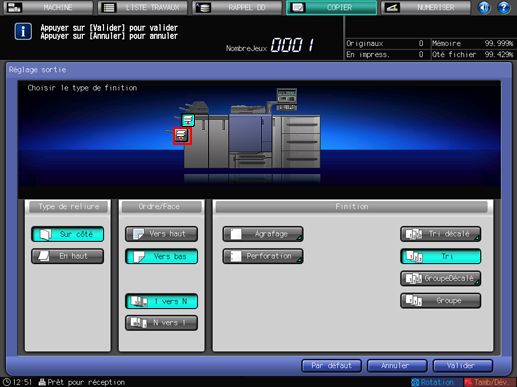Viewport: 517px width, 387px height.
Task: Open Perforation punch options
Action: click(x=263, y=256)
